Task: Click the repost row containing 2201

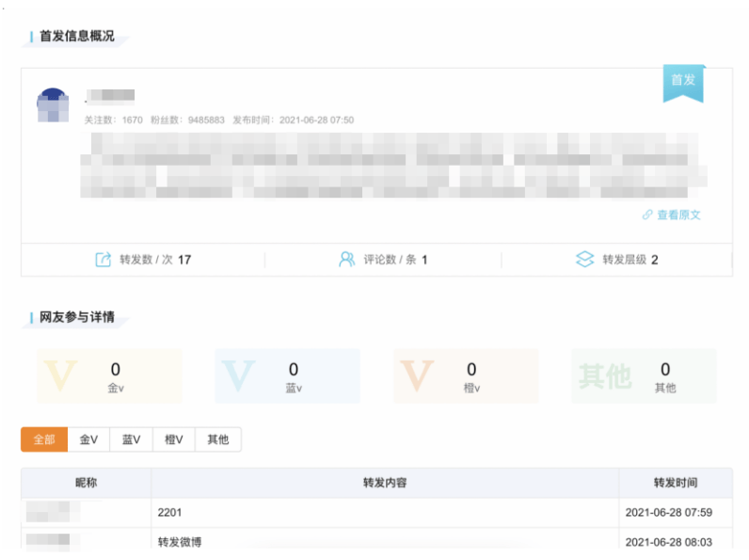Action: pyautogui.click(x=384, y=513)
